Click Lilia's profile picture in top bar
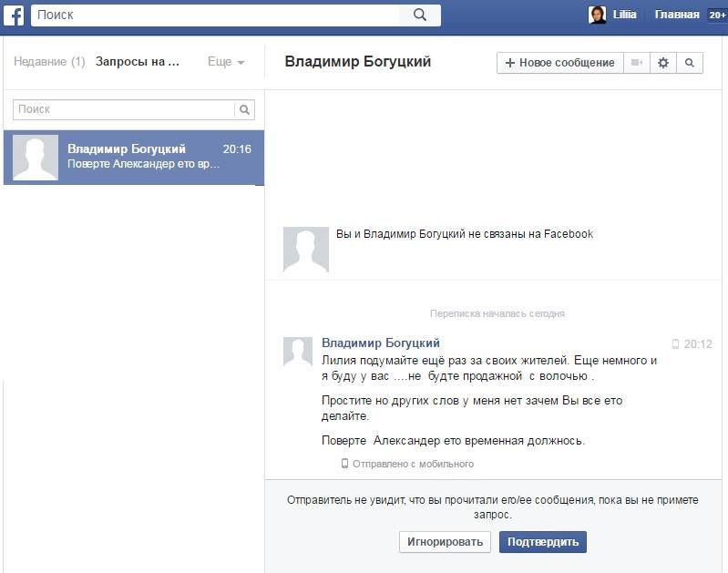This screenshot has height=573, width=728. pyautogui.click(x=598, y=15)
